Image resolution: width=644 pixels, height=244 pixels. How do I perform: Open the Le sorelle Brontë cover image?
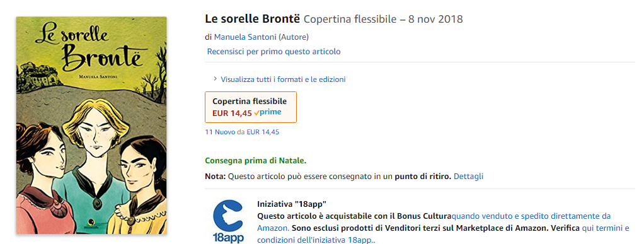point(91,125)
